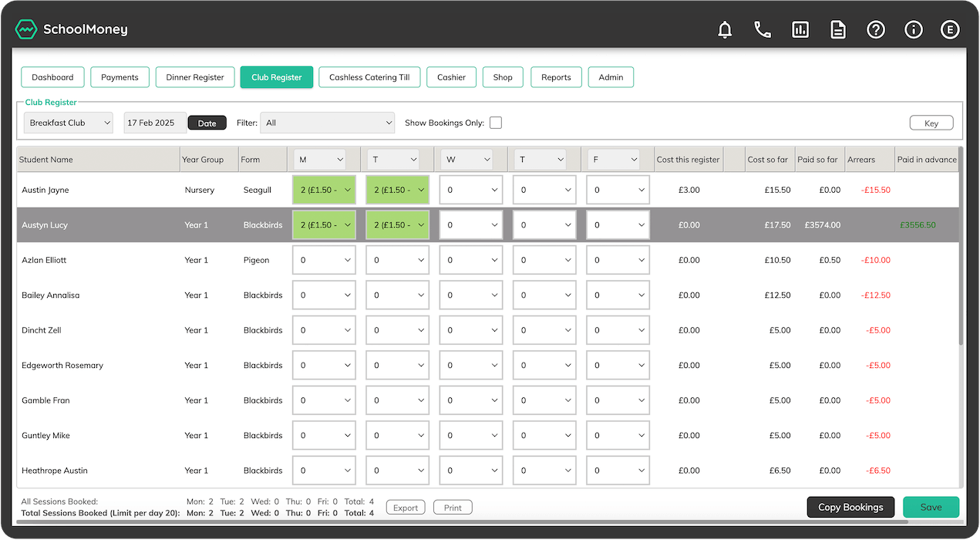980x540 pixels.
Task: Open the Breakfast Club selector dropdown
Action: click(x=69, y=123)
